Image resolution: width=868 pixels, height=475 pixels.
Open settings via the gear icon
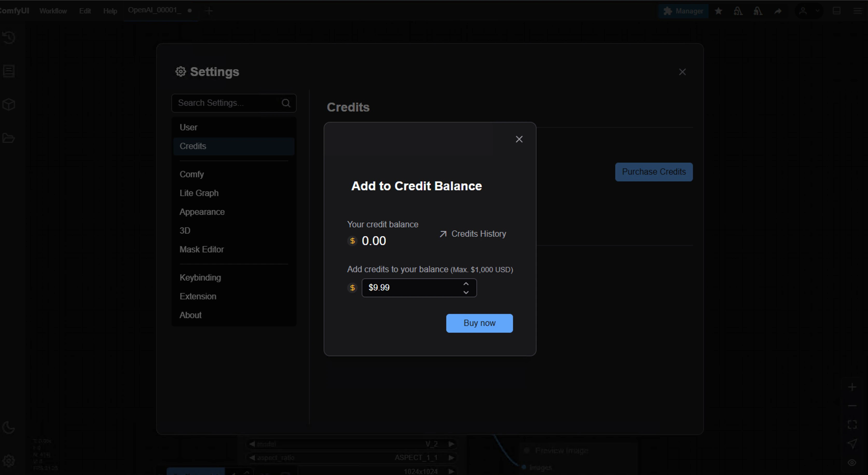(x=8, y=460)
